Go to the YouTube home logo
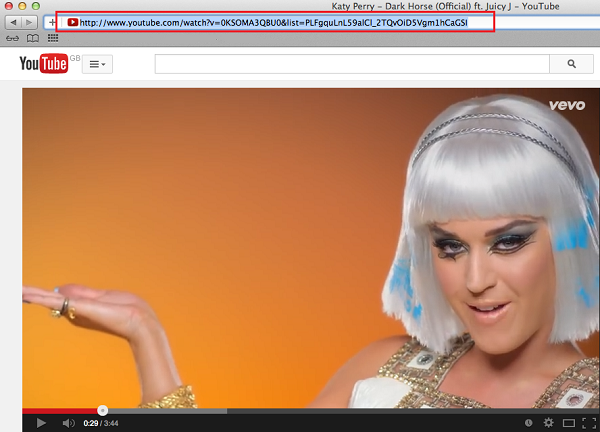 coord(44,64)
